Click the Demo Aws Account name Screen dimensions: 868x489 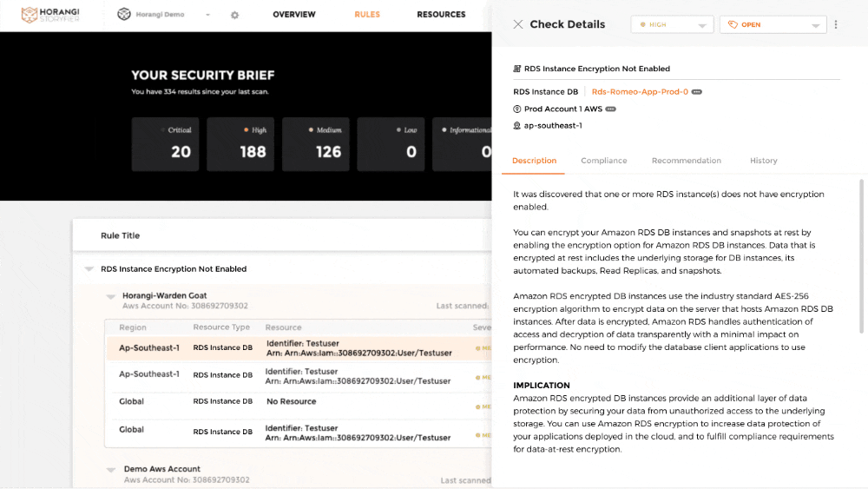(x=162, y=468)
